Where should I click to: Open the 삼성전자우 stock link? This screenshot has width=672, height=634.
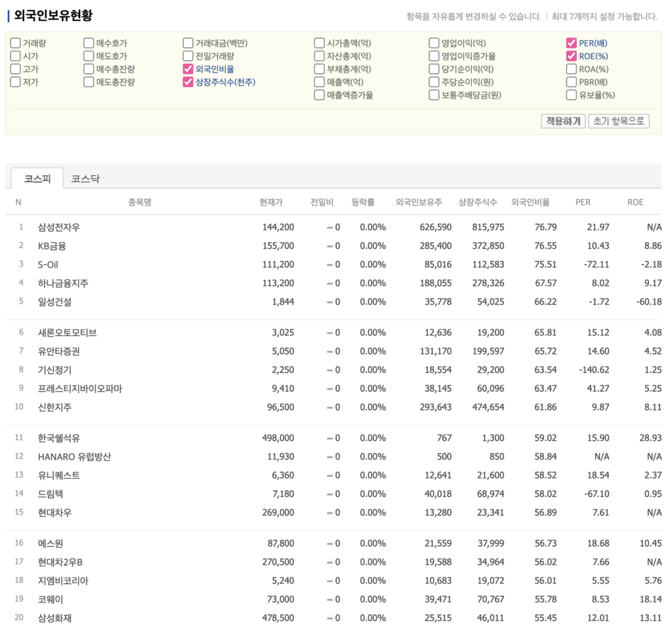click(x=59, y=227)
